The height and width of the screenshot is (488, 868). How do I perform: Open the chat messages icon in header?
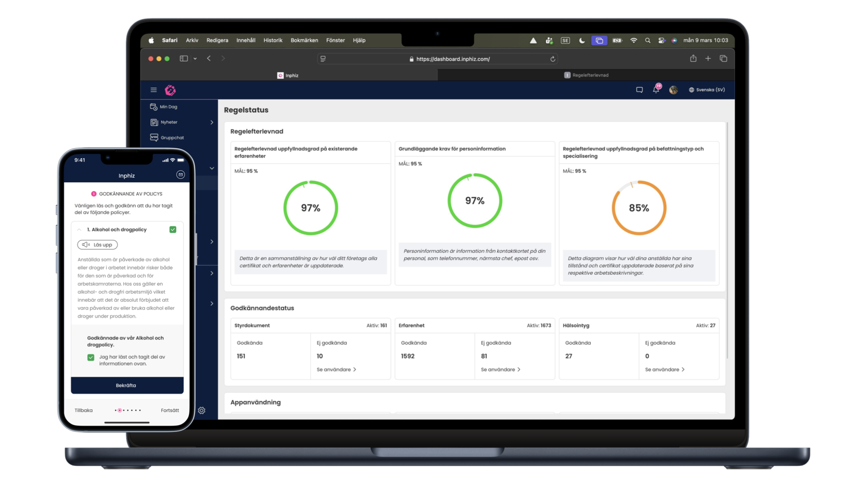coord(639,90)
